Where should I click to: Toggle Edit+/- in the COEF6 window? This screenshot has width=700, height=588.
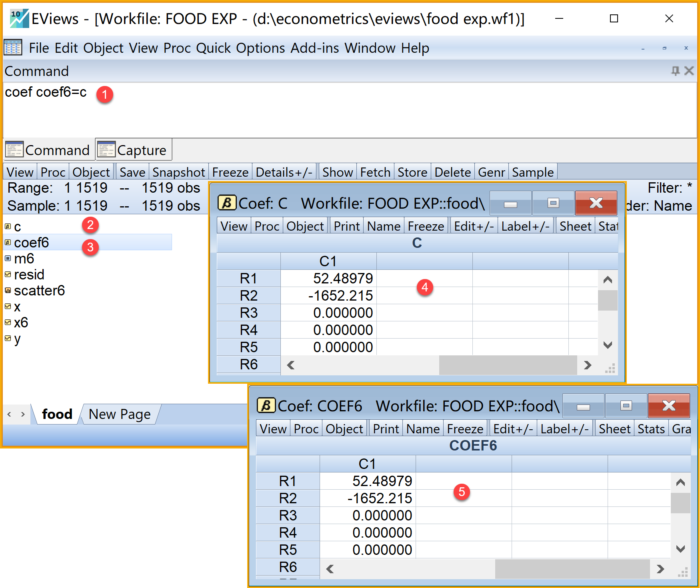pyautogui.click(x=512, y=429)
